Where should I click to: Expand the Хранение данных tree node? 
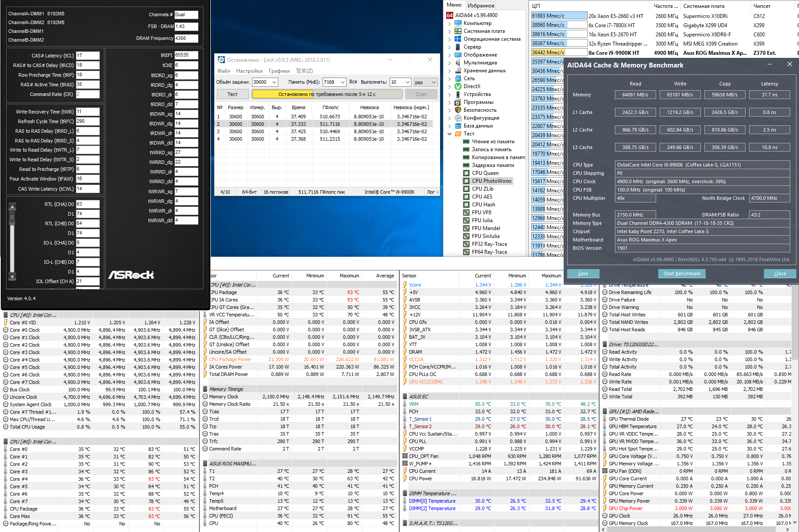tap(450, 71)
